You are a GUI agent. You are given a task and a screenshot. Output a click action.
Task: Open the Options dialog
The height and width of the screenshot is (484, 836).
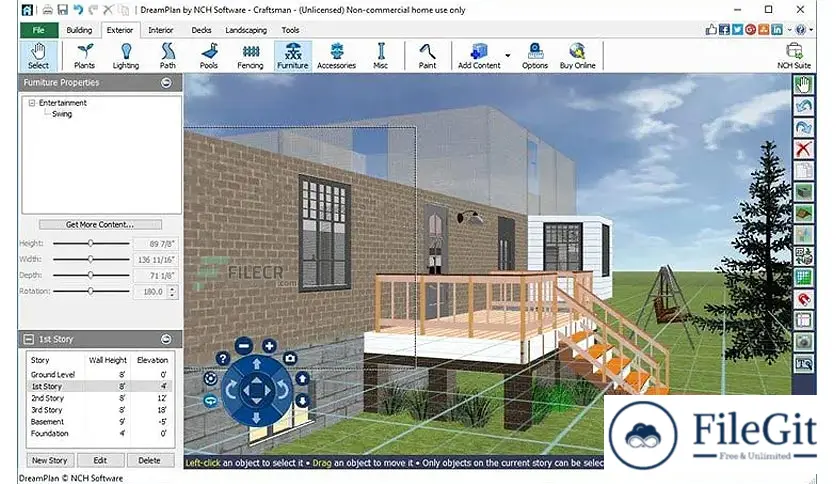coord(535,56)
